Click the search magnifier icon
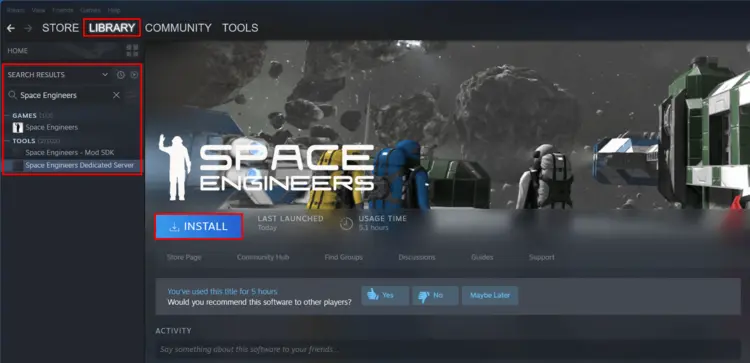 [x=13, y=95]
